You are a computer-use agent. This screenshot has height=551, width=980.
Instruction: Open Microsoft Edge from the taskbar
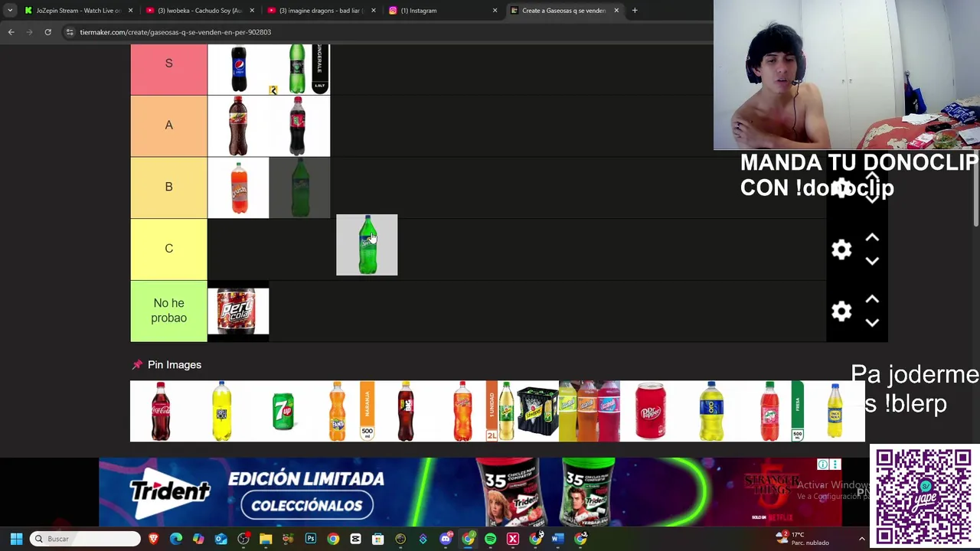point(176,539)
